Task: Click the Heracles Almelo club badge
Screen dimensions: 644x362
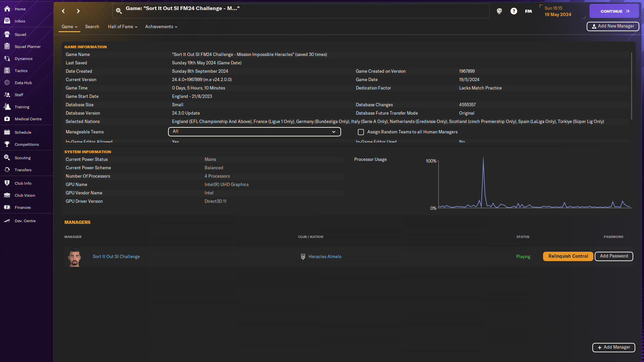Action: tap(303, 257)
